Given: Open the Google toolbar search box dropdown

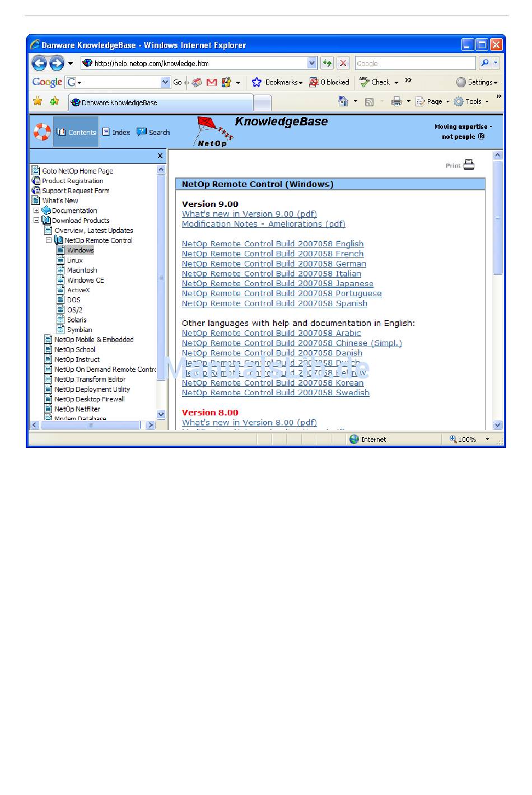Looking at the screenshot, I should point(165,82).
